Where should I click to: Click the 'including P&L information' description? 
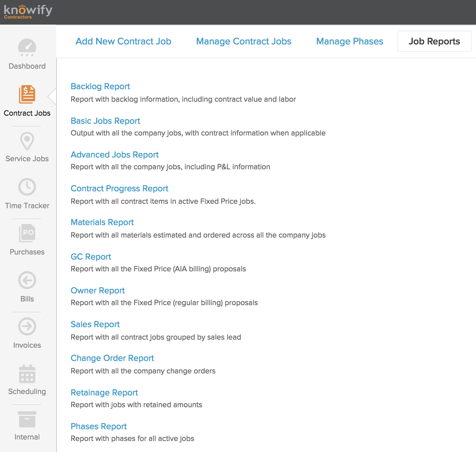pos(170,167)
